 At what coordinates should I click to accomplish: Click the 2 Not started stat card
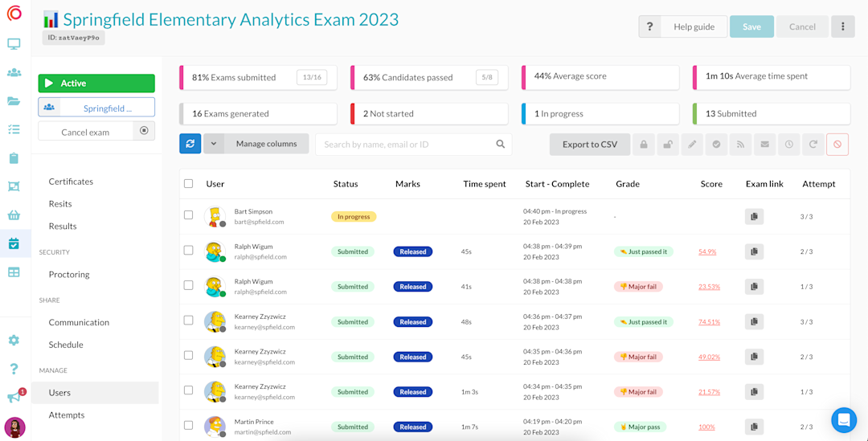point(429,113)
